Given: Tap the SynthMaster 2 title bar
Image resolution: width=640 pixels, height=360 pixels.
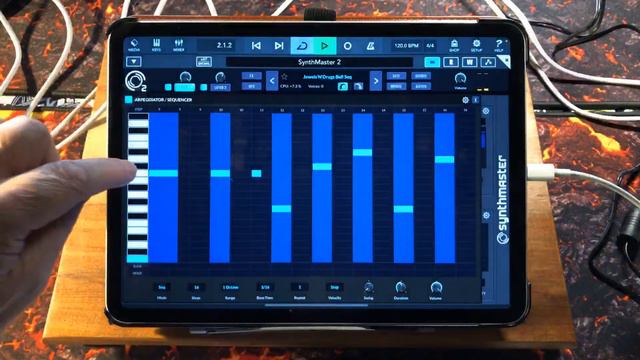Looking at the screenshot, I should 319,62.
